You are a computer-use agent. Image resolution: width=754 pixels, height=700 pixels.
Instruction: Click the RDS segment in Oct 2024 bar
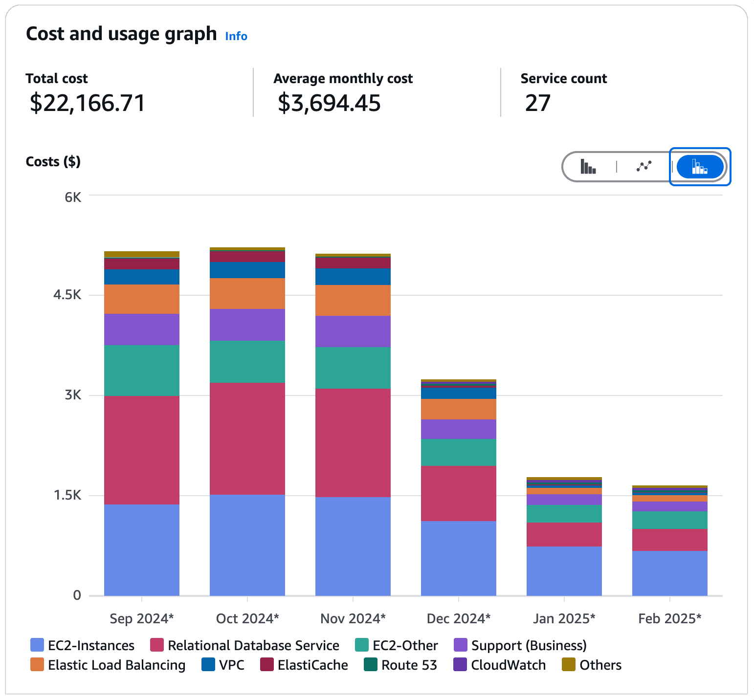tap(247, 438)
